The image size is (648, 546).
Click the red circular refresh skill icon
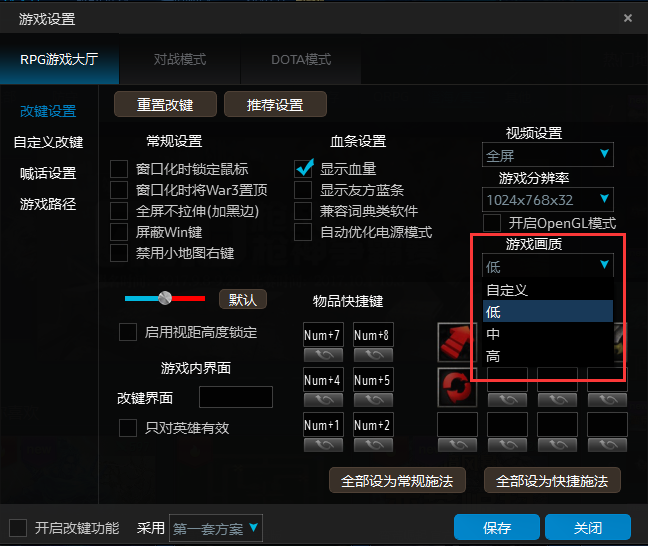point(457,388)
